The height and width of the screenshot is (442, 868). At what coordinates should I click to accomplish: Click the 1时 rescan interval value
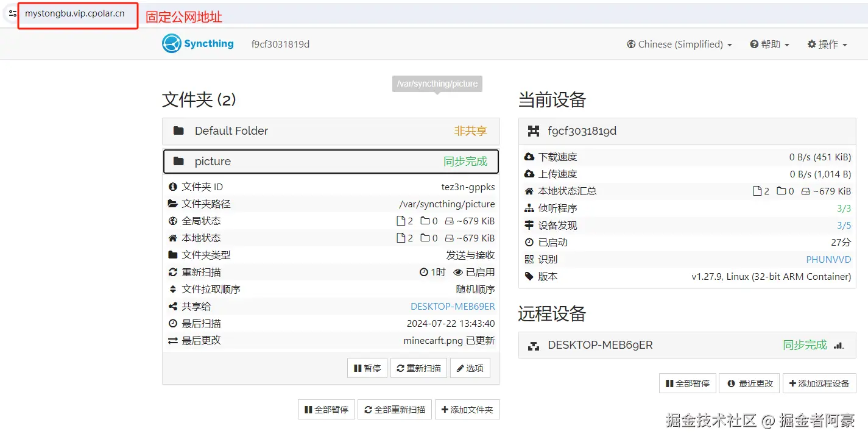click(438, 272)
